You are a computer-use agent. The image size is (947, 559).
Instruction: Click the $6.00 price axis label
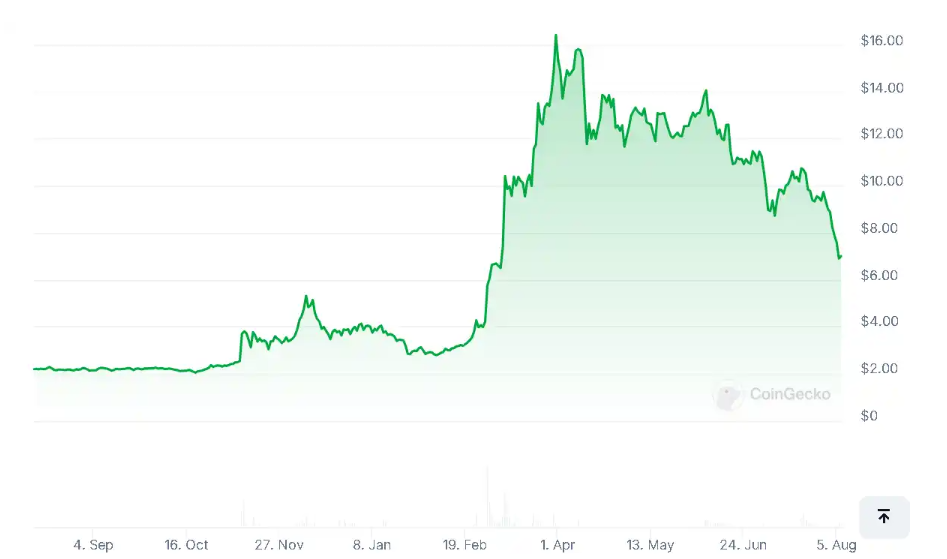click(x=881, y=275)
